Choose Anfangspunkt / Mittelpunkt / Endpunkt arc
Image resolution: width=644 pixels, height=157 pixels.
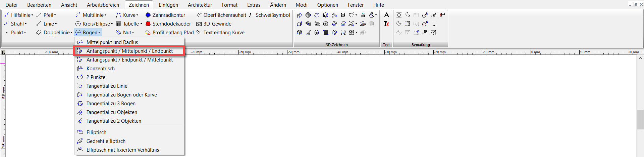129,51
